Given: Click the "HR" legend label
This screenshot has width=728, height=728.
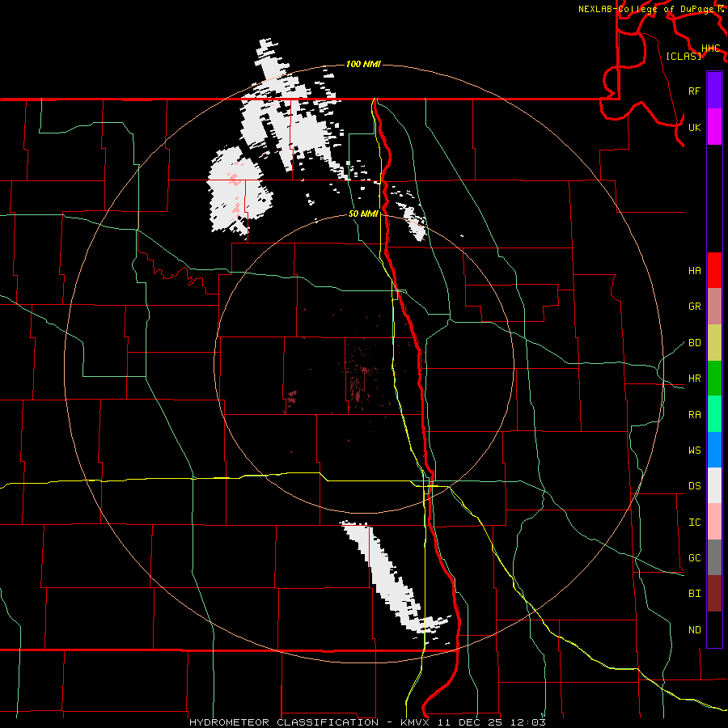Looking at the screenshot, I should point(694,379).
